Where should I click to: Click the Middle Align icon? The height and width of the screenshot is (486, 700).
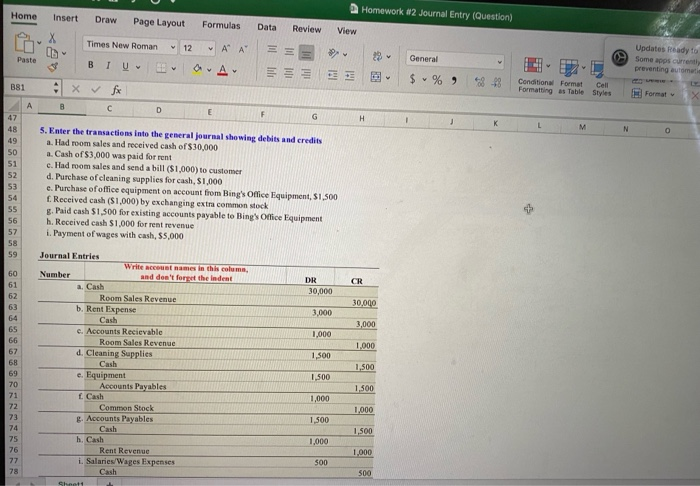(289, 52)
